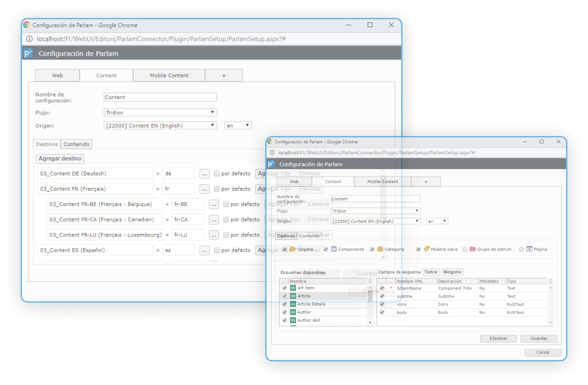Uncheck the Art item schema checkbox
Viewport: 588px width, 385px height.
click(x=284, y=288)
